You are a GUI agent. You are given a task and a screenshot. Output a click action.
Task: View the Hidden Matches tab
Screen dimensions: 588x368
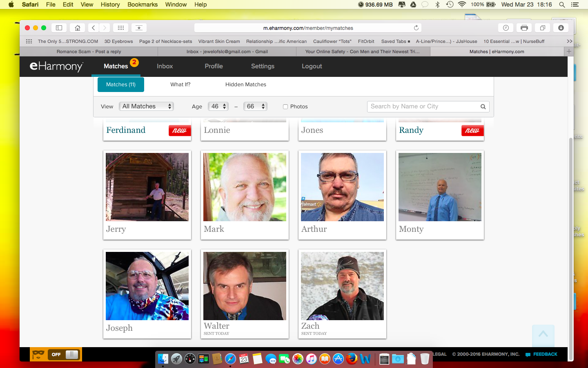click(x=246, y=85)
